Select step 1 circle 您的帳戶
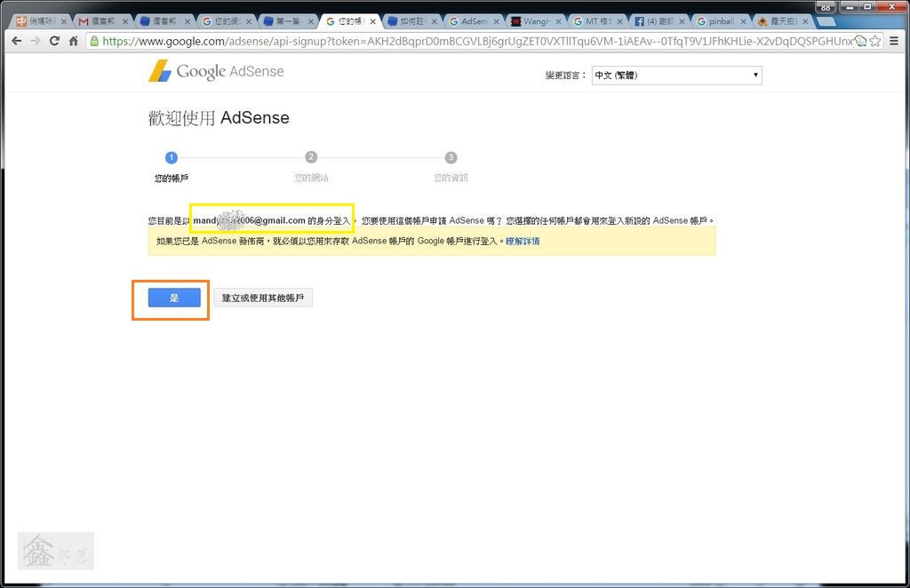 (x=172, y=157)
